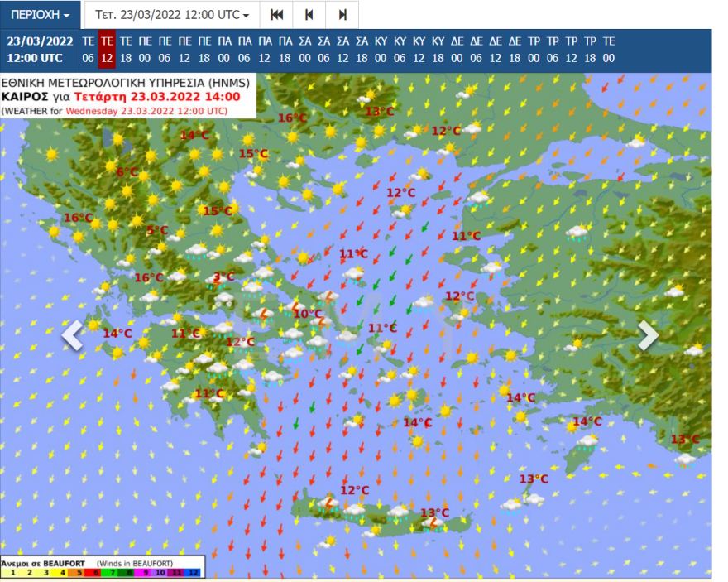The width and height of the screenshot is (728, 582).
Task: Select the ΤΕ 06 time step
Action: (x=88, y=50)
